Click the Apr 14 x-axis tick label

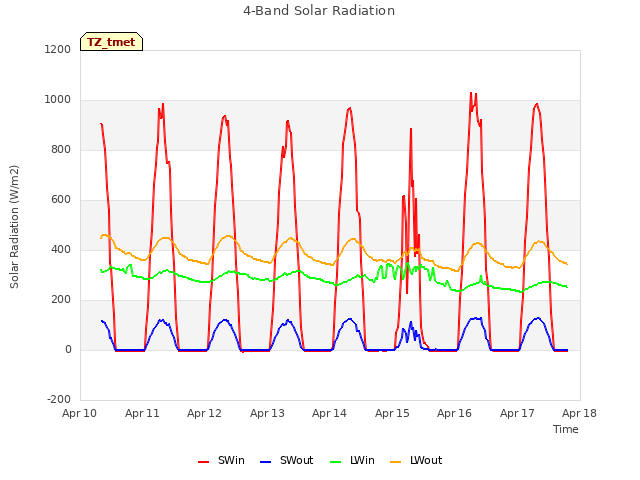pyautogui.click(x=329, y=413)
